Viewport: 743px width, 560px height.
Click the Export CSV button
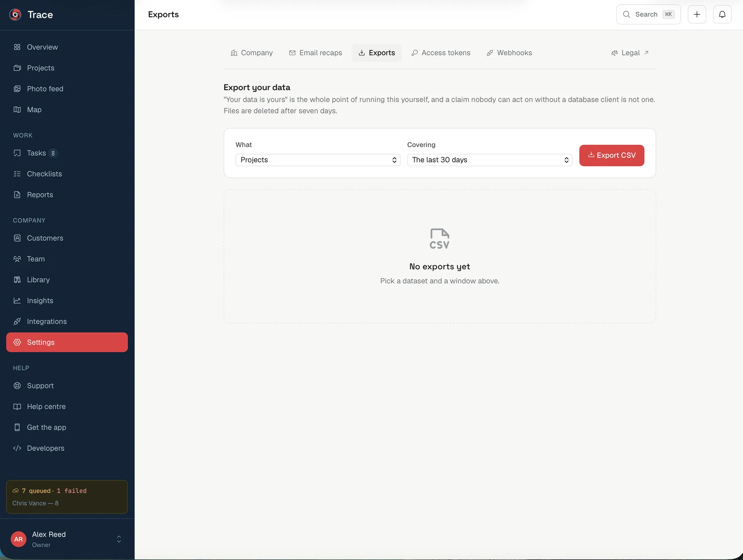click(611, 156)
